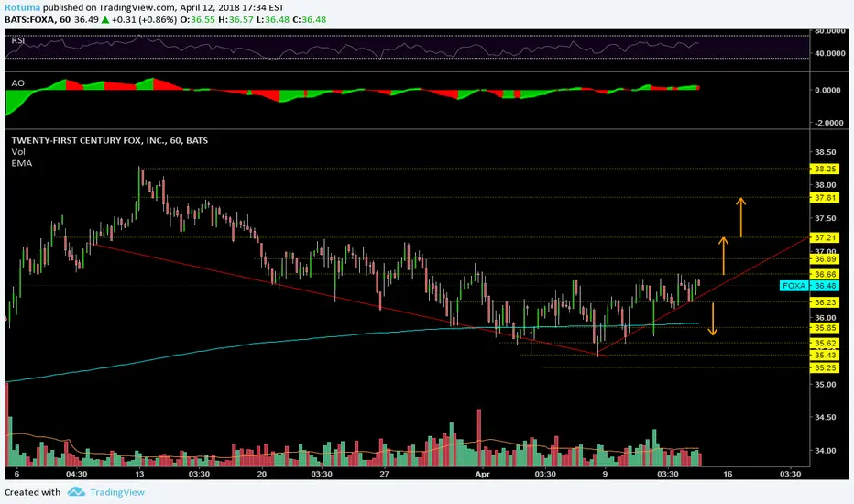Click the Apr date on time axis

[x=482, y=474]
